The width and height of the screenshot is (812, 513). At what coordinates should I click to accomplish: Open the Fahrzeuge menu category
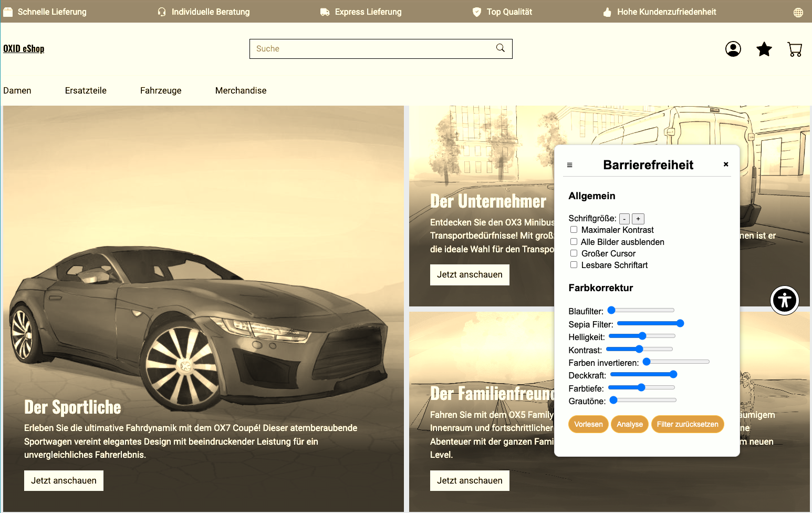[x=161, y=90]
